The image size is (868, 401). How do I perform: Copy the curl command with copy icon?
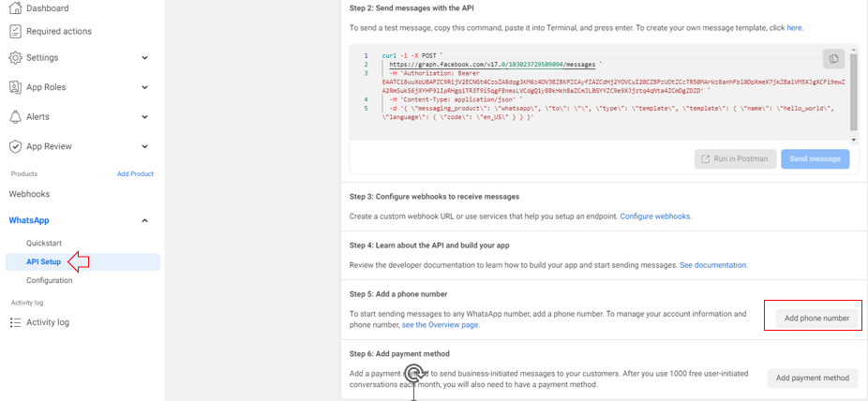[x=833, y=58]
